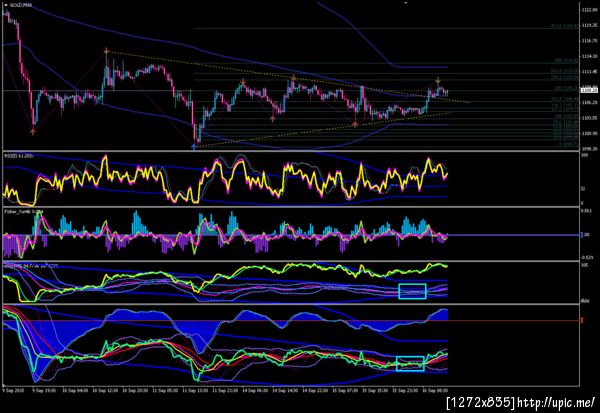Click the 1122.00 price axis label
The height and width of the screenshot is (413, 600).
pyautogui.click(x=589, y=10)
